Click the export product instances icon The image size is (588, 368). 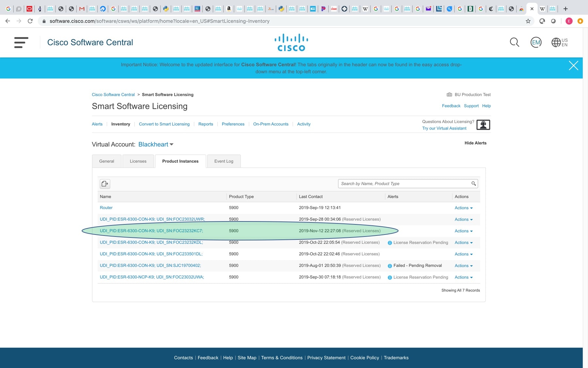105,184
